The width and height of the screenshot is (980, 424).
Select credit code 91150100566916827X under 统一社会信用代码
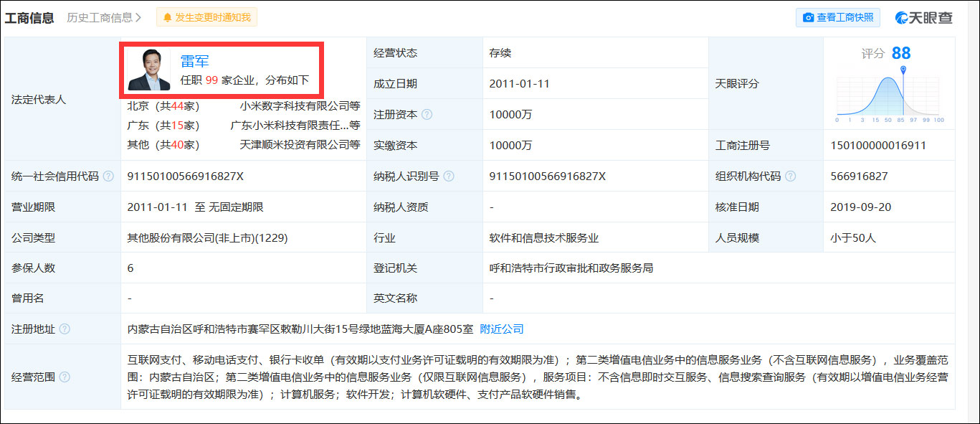click(186, 176)
